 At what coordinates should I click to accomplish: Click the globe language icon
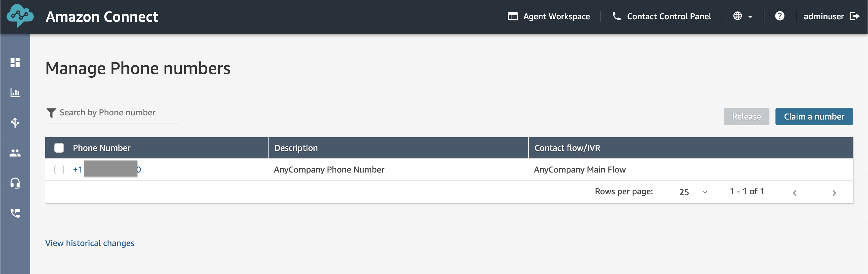(x=737, y=16)
